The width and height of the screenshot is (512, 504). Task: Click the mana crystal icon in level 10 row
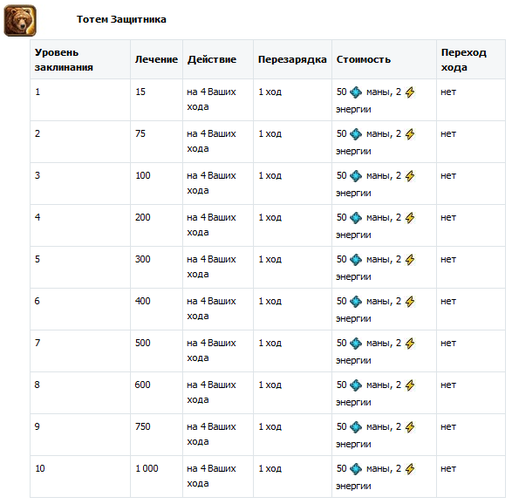tap(356, 469)
